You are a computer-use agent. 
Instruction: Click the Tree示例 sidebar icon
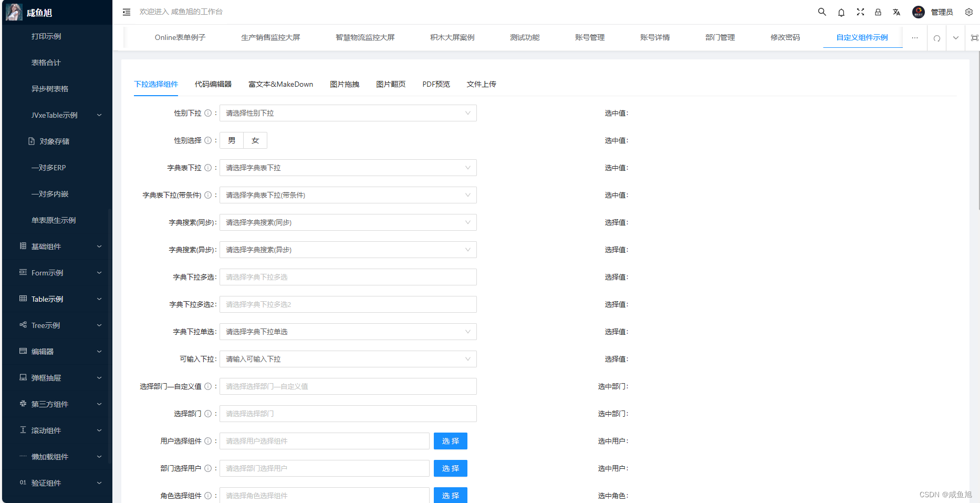coord(23,325)
